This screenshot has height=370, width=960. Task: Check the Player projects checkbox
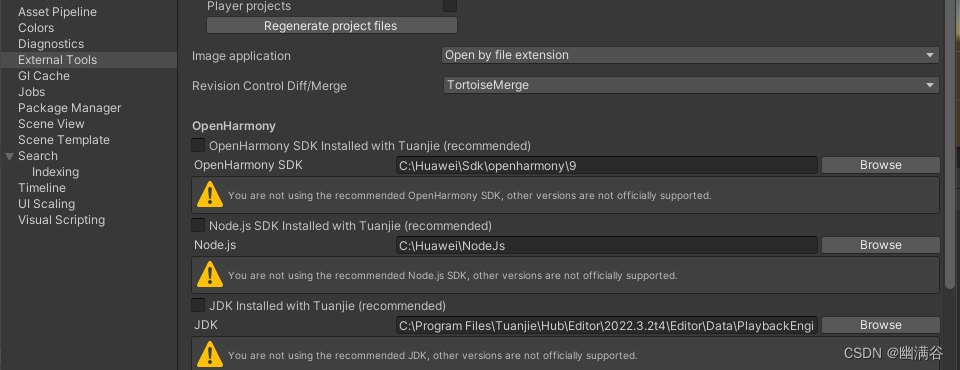coord(450,6)
